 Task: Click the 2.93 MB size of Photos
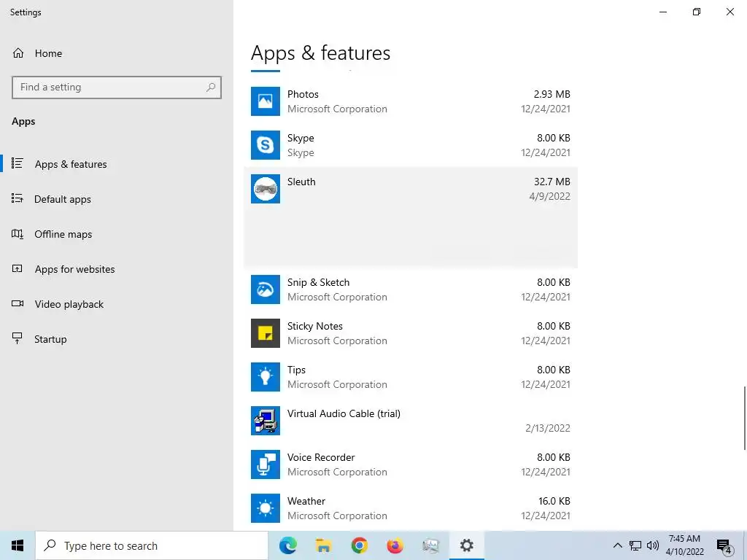(551, 94)
